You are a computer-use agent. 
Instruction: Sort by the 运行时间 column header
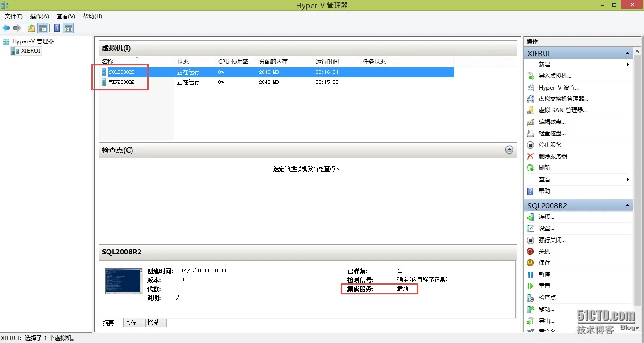[337, 62]
